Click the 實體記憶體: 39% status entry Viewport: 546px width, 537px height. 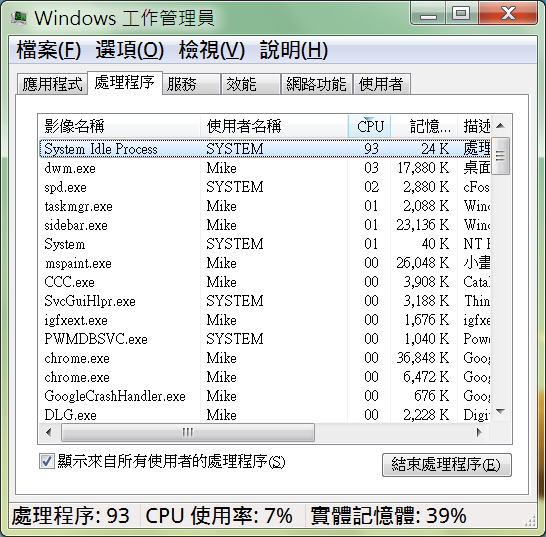[388, 516]
